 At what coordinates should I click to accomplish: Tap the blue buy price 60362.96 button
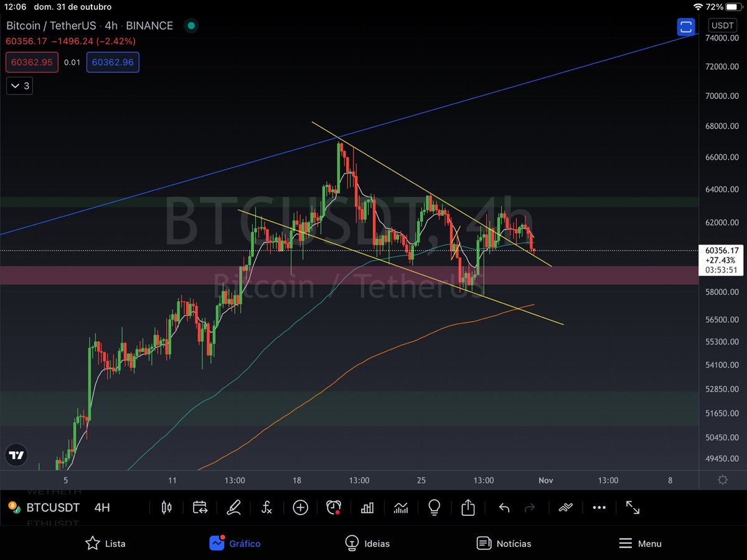coord(113,62)
